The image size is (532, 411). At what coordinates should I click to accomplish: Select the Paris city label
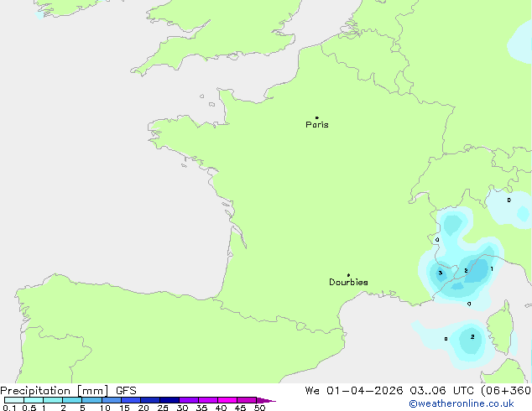tap(317, 125)
